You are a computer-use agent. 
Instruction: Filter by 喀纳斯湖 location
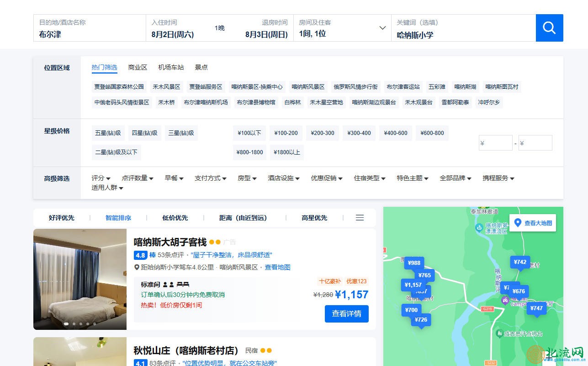pyautogui.click(x=466, y=87)
